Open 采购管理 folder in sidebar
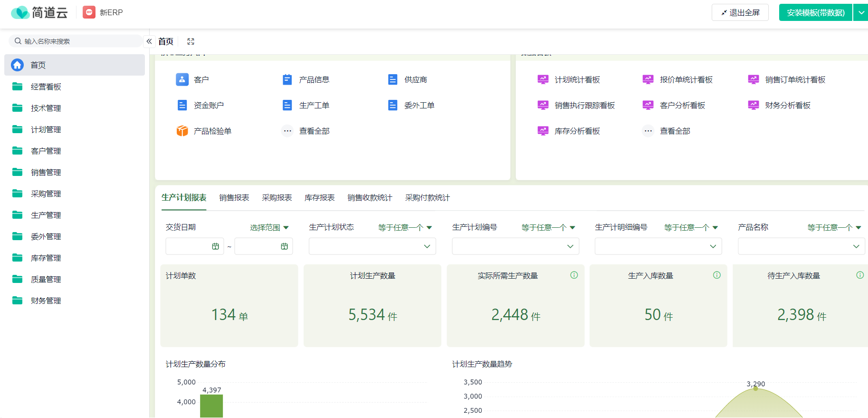The width and height of the screenshot is (868, 418). [75, 194]
